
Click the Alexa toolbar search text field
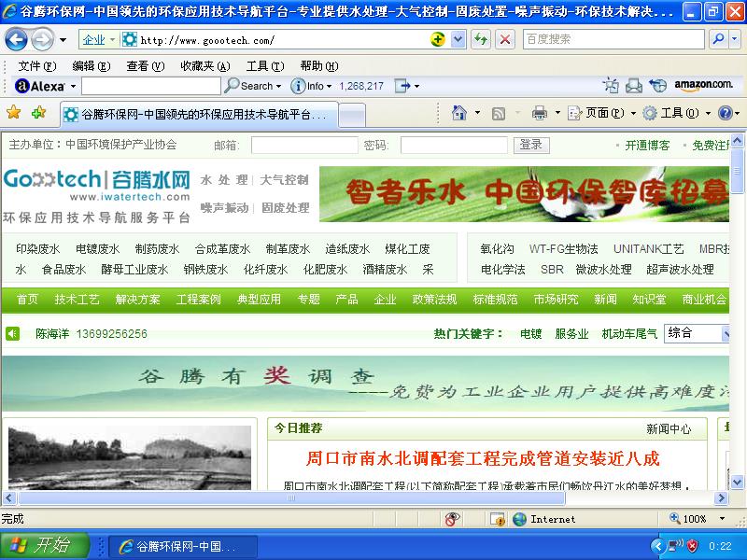[x=151, y=86]
